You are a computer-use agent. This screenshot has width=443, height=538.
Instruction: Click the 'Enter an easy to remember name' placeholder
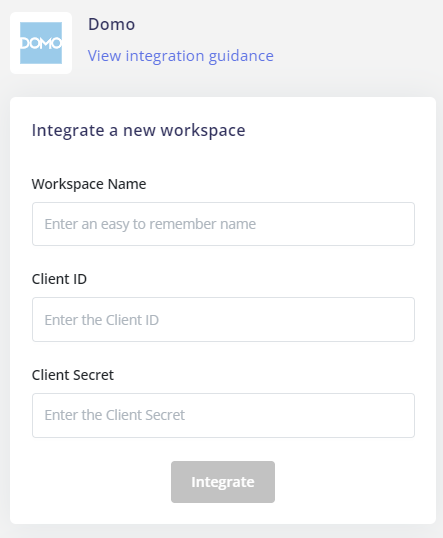click(x=150, y=224)
